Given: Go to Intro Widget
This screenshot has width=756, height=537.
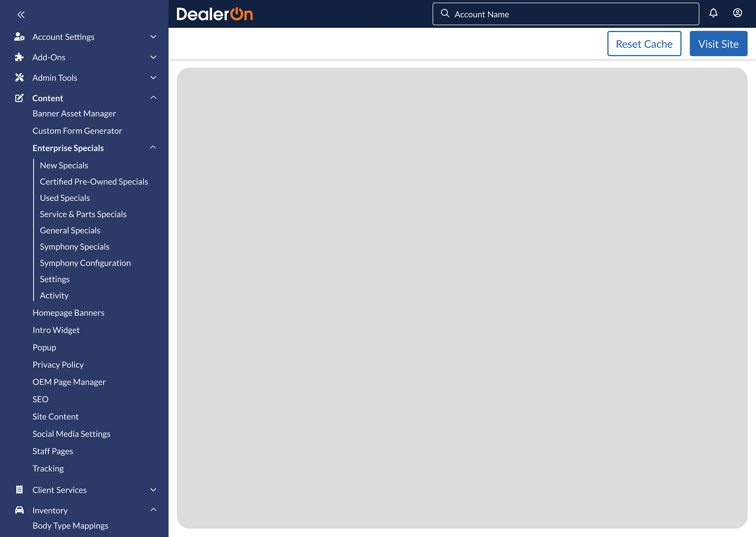Looking at the screenshot, I should (56, 330).
